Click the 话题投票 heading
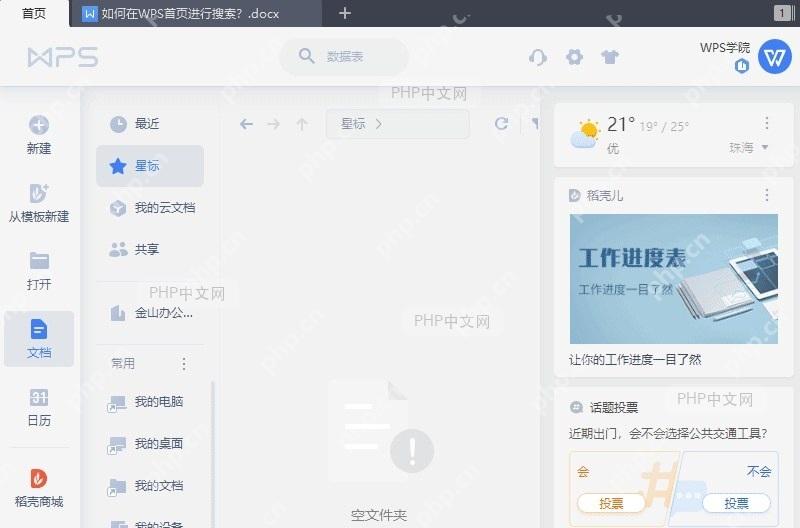The image size is (800, 528). 614,407
